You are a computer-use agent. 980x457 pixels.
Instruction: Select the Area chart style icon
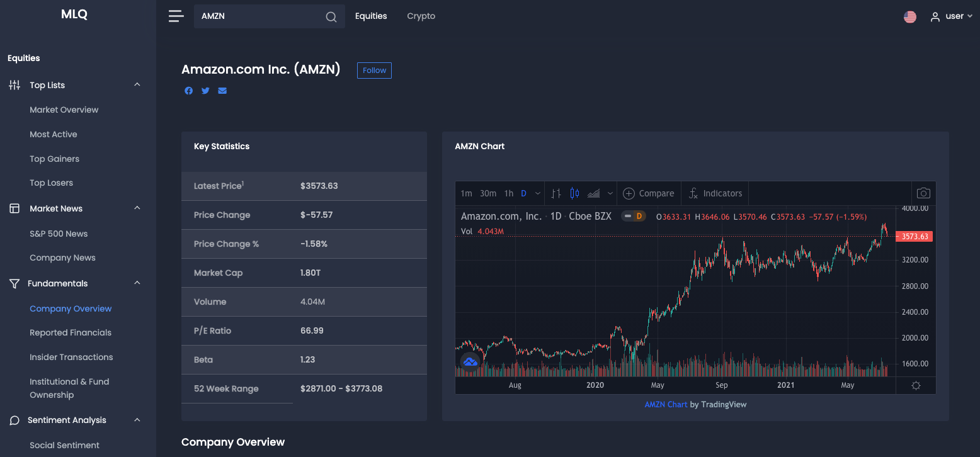click(x=593, y=193)
